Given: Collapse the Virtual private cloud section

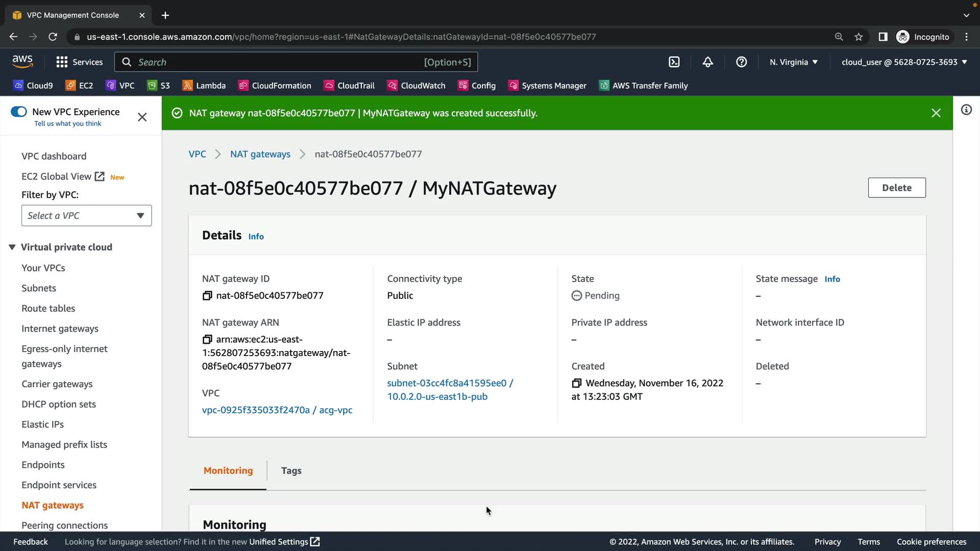Looking at the screenshot, I should point(12,247).
